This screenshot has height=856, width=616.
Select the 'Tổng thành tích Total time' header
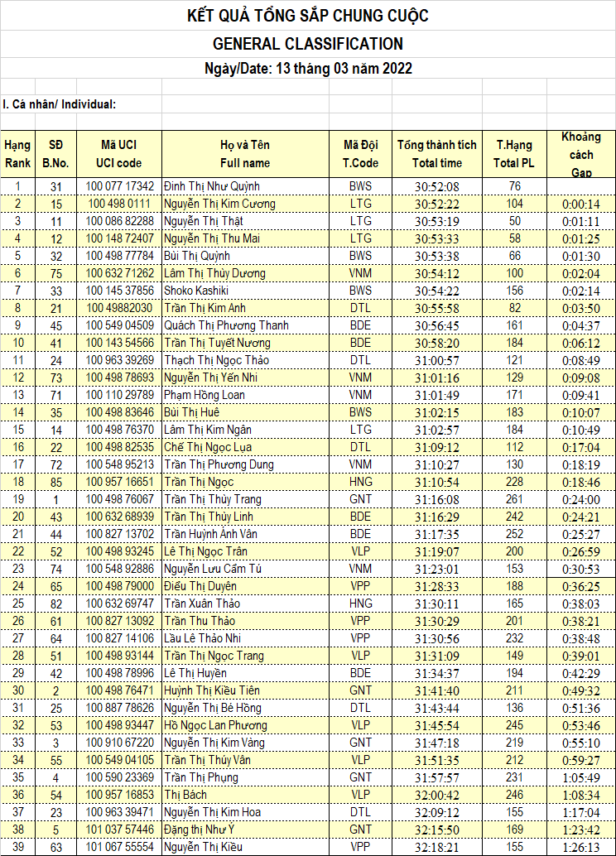coord(436,154)
